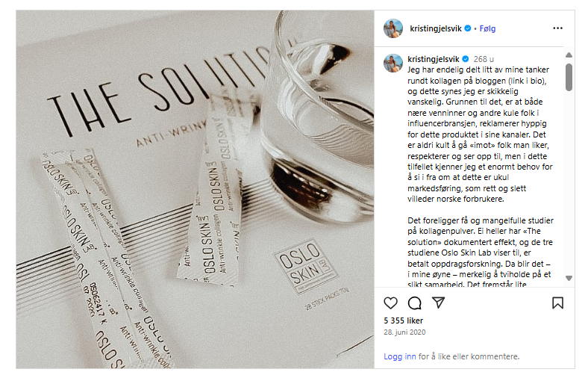
Task: Click the profile avatar in the post header
Action: [393, 28]
